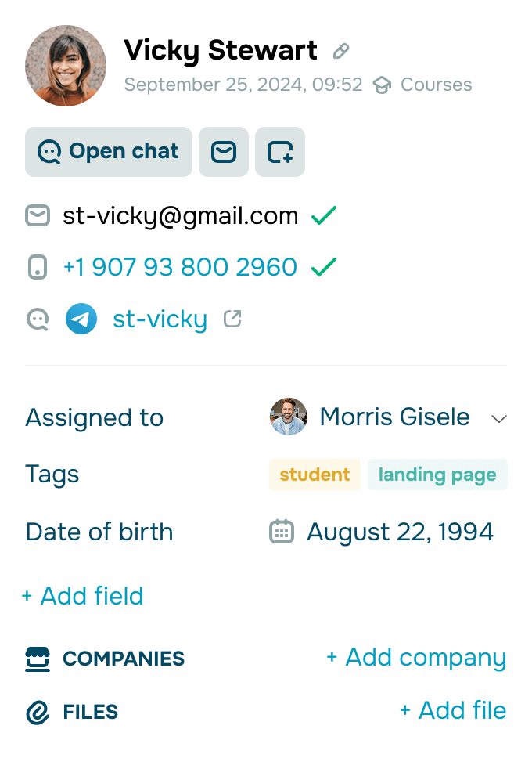
Task: Select the yellow student tag
Action: 315,475
